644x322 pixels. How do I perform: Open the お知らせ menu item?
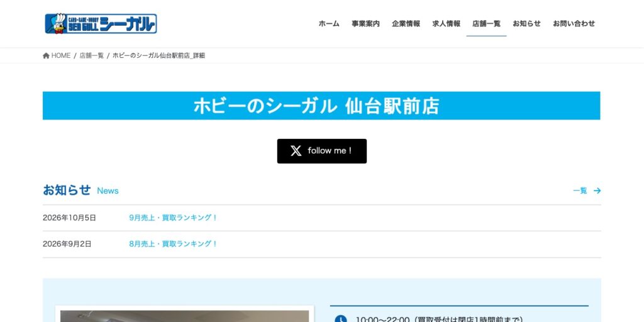click(x=526, y=23)
